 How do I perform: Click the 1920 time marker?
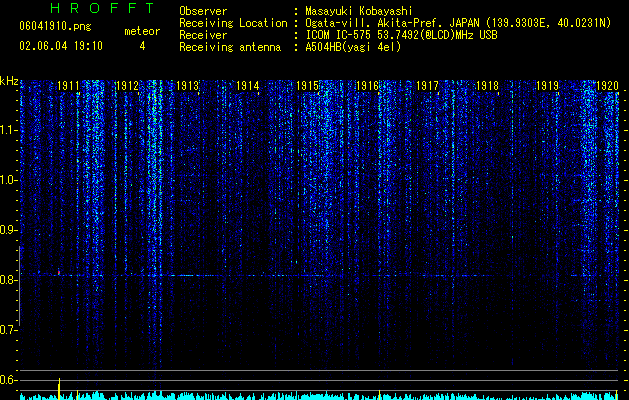coord(607,86)
